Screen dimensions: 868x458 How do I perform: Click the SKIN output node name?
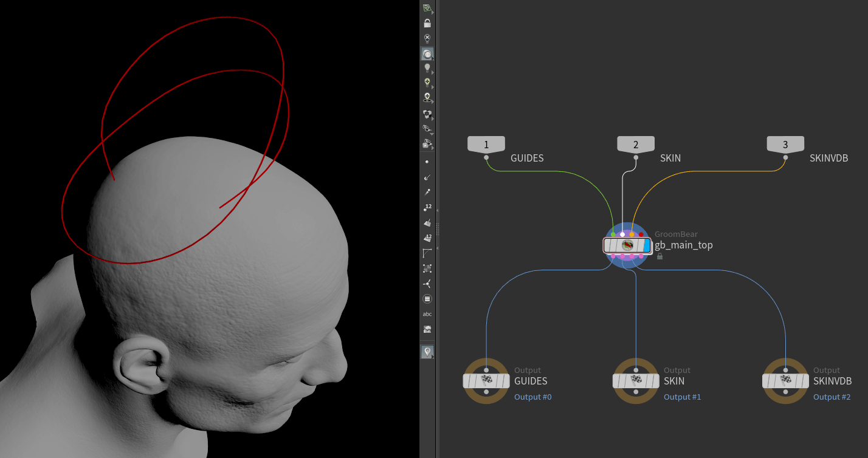674,381
